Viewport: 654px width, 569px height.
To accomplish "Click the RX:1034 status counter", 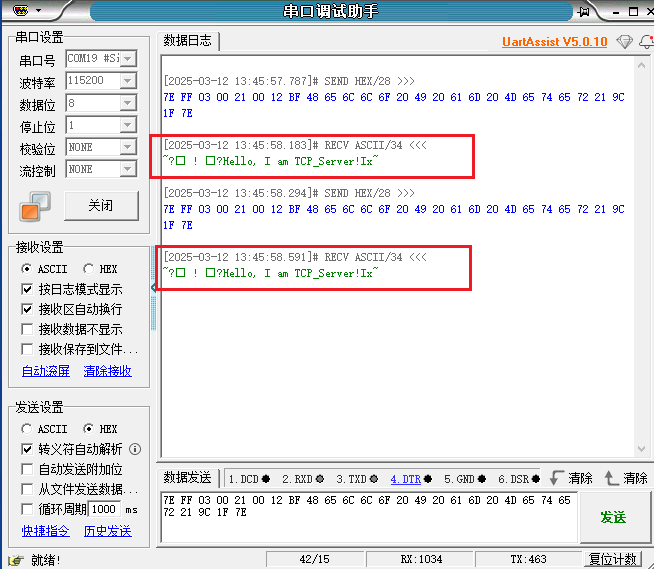I will click(420, 559).
